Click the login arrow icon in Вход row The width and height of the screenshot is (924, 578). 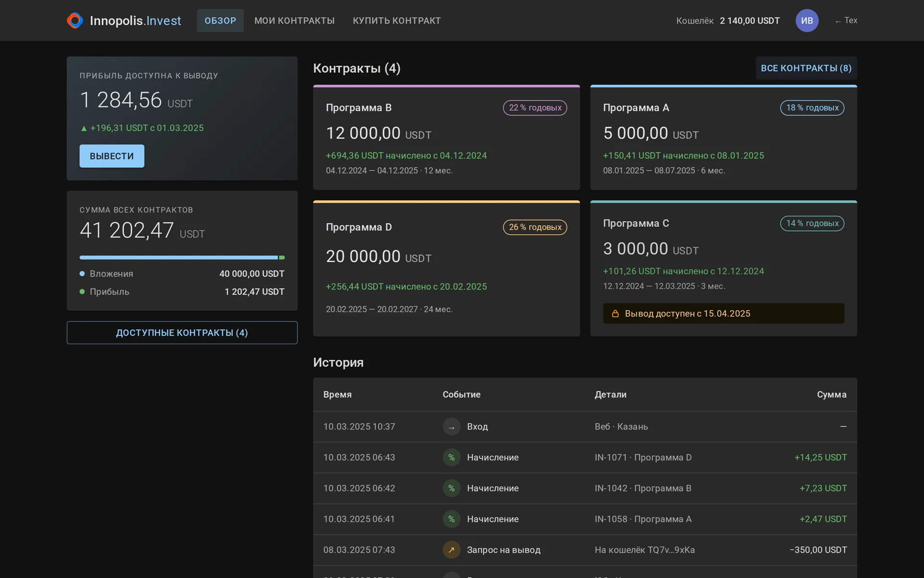click(451, 427)
